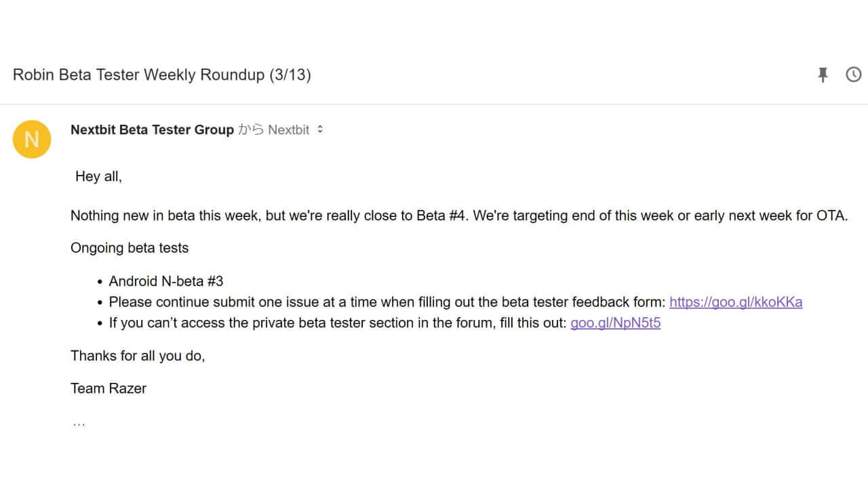The height and width of the screenshot is (488, 868).
Task: Click the Nextbit Beta Tester Group sender name
Action: (152, 129)
